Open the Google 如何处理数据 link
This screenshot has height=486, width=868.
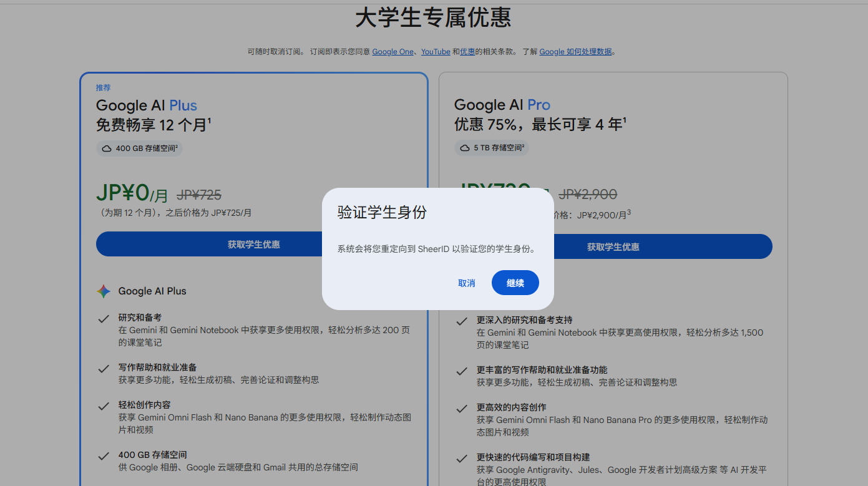pos(576,52)
